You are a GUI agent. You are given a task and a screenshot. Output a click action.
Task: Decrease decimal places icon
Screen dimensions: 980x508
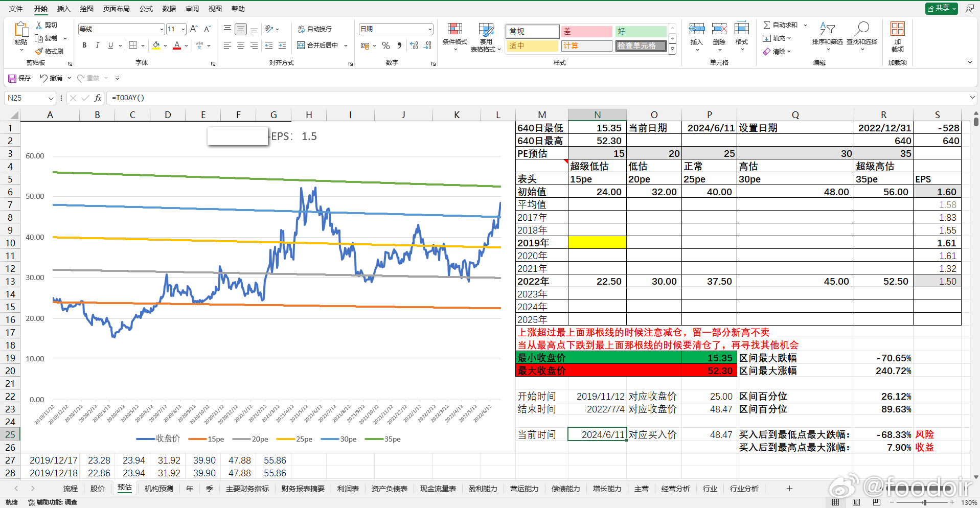click(x=428, y=45)
